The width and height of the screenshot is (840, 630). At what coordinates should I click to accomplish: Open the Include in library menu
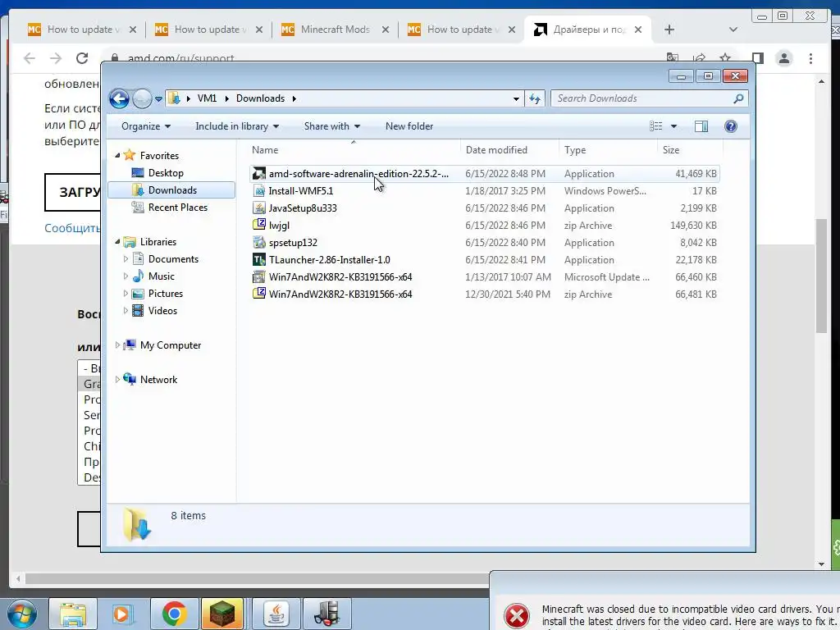[237, 126]
